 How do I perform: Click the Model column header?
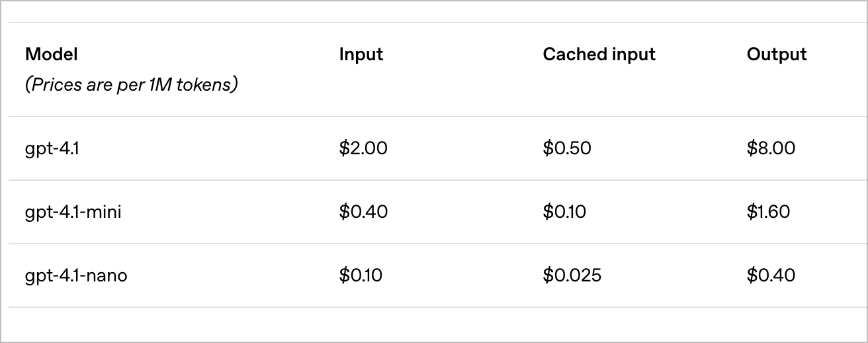[52, 54]
